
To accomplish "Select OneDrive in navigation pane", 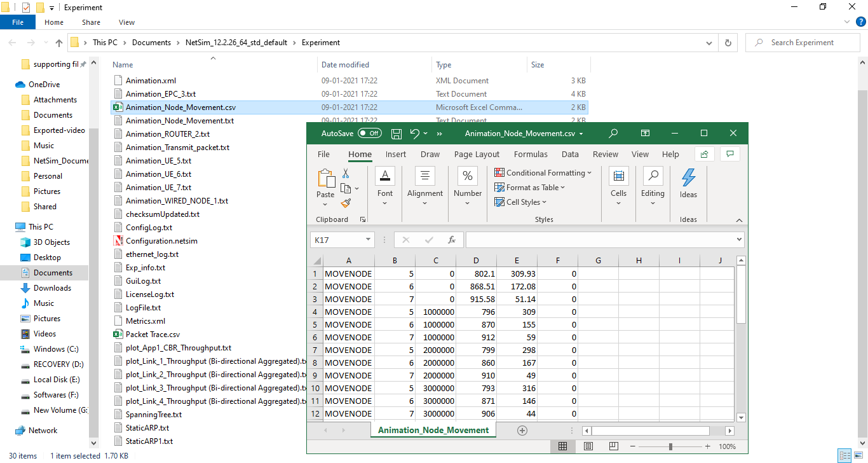I will [x=44, y=85].
